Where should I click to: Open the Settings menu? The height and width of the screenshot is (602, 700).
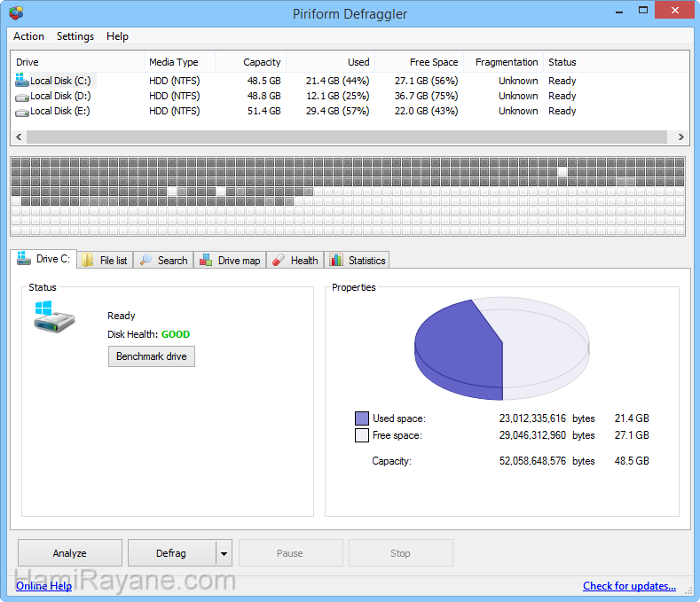[x=75, y=36]
